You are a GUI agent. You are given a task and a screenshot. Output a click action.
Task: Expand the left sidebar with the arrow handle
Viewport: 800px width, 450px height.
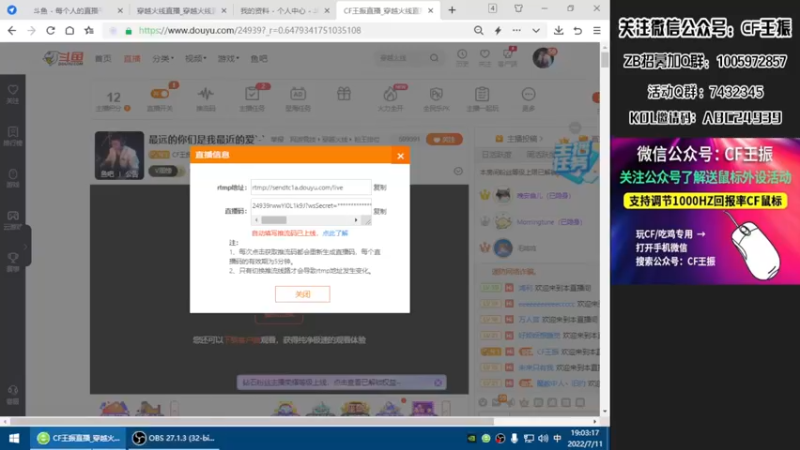(x=25, y=246)
